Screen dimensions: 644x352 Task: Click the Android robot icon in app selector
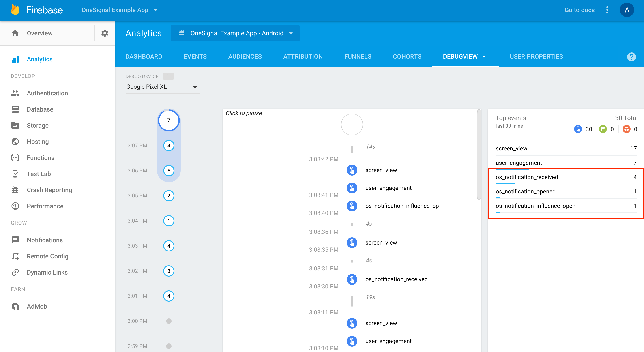tap(182, 33)
